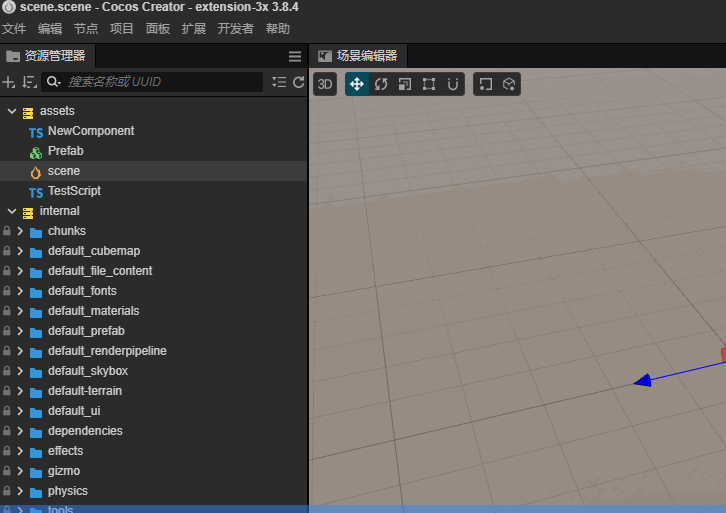The width and height of the screenshot is (726, 513).
Task: Click the internal database icon
Action: (28, 213)
